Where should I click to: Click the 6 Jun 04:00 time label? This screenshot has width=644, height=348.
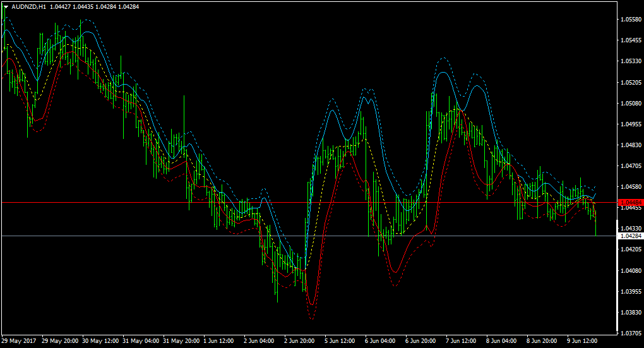pyautogui.click(x=380, y=341)
